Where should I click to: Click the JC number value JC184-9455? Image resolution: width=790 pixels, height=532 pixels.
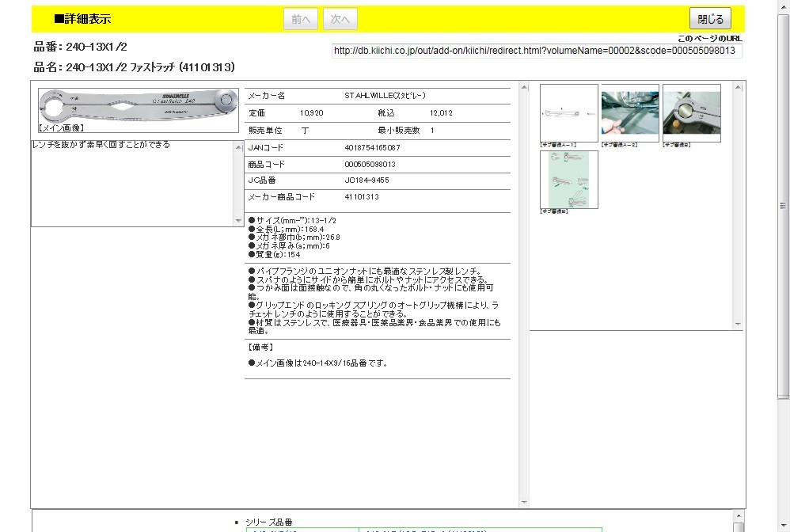tap(367, 180)
